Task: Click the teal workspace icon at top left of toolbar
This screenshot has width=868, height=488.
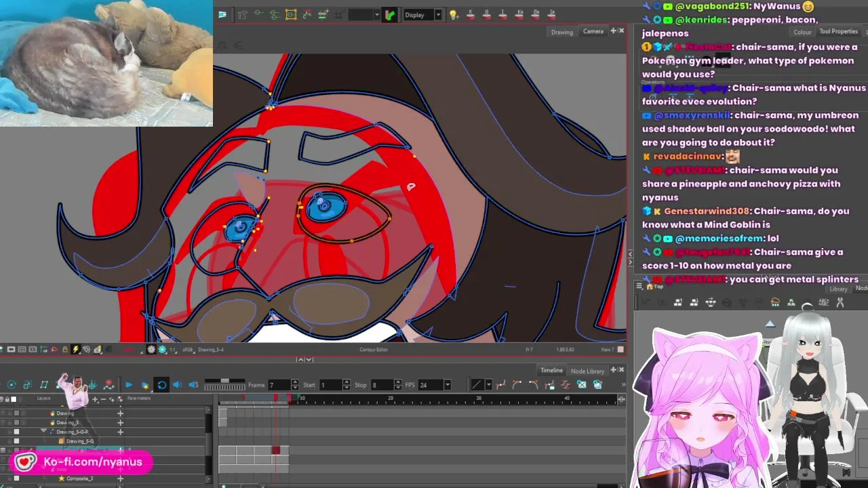Action: tap(222, 14)
